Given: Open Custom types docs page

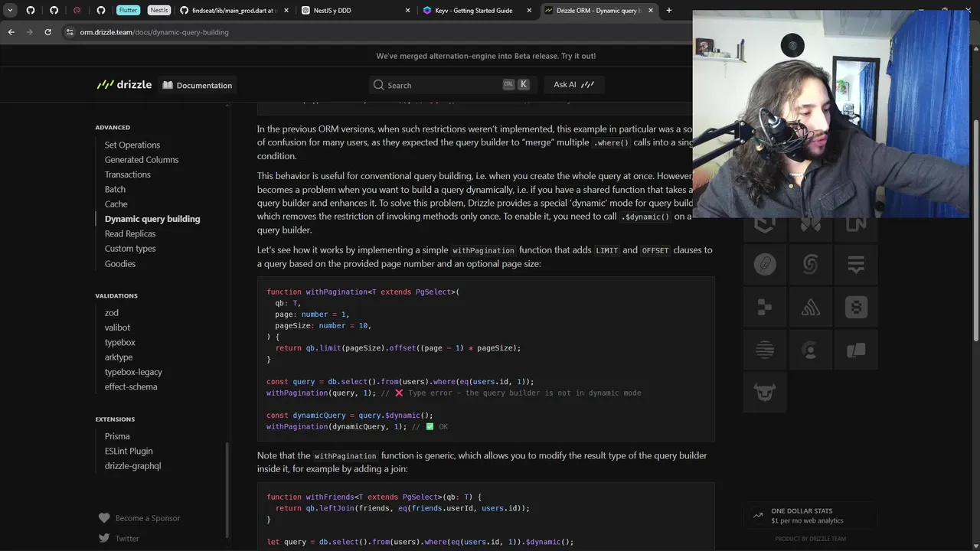Looking at the screenshot, I should 130,248.
